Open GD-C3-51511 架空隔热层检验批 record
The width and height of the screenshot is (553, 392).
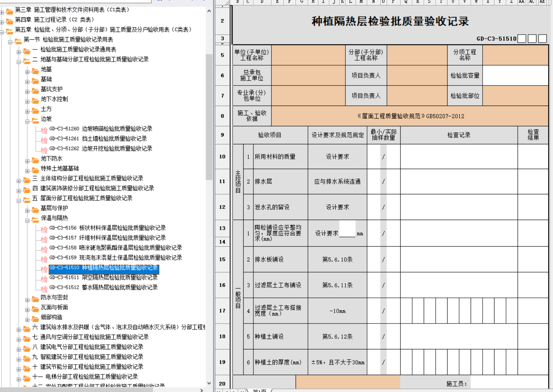pos(104,277)
